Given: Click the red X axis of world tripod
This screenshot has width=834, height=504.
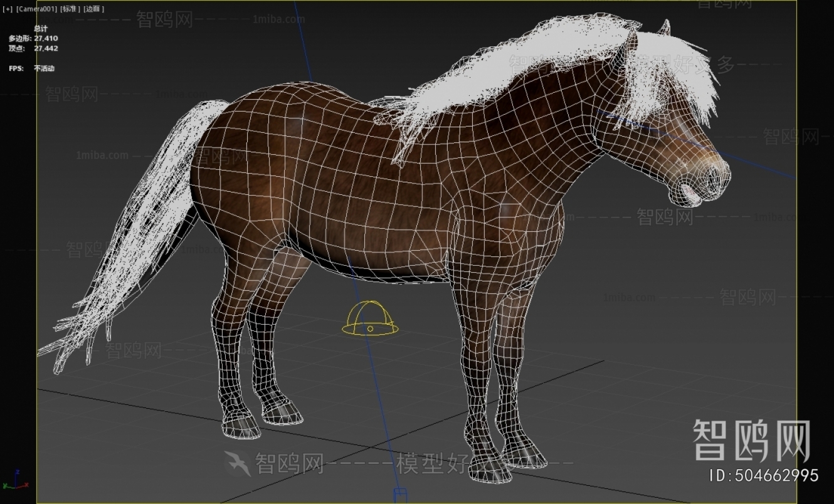Looking at the screenshot, I should (x=26, y=484).
